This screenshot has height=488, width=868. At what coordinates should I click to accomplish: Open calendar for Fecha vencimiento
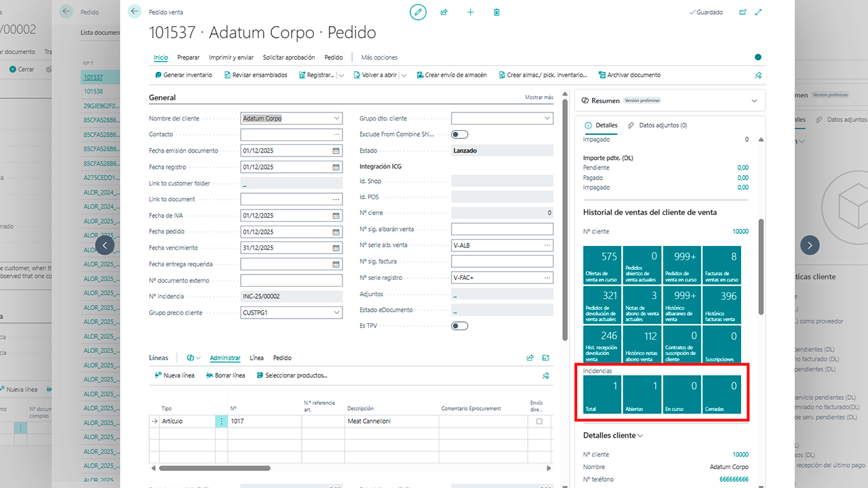tap(336, 247)
